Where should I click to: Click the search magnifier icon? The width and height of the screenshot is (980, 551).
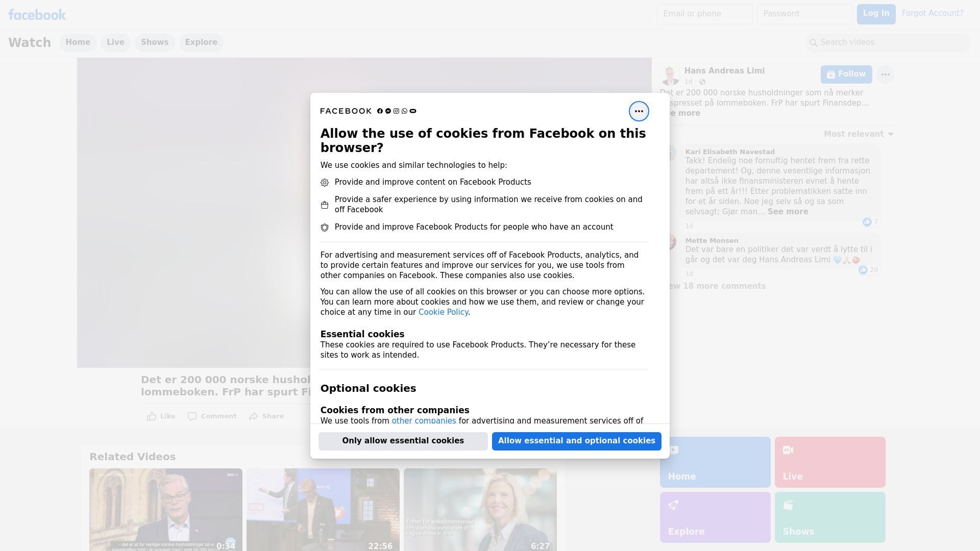point(813,43)
